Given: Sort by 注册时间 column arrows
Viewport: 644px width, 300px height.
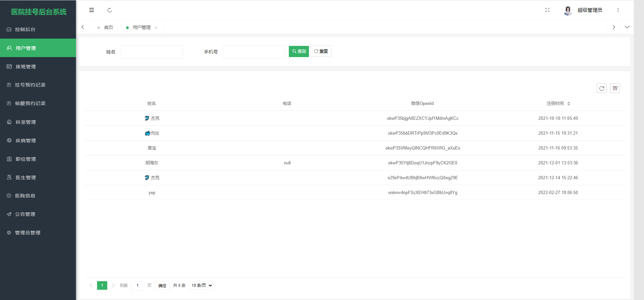Looking at the screenshot, I should click(x=568, y=104).
